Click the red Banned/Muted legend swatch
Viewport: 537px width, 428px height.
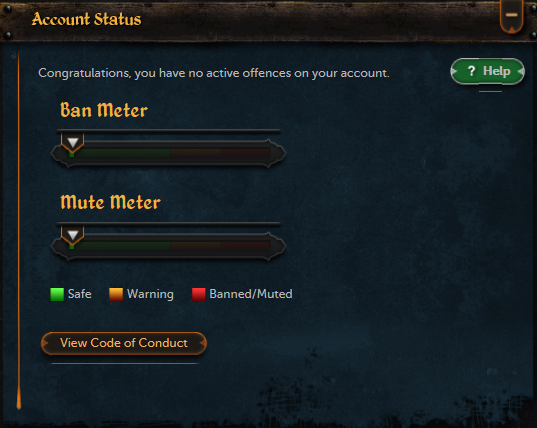click(199, 294)
